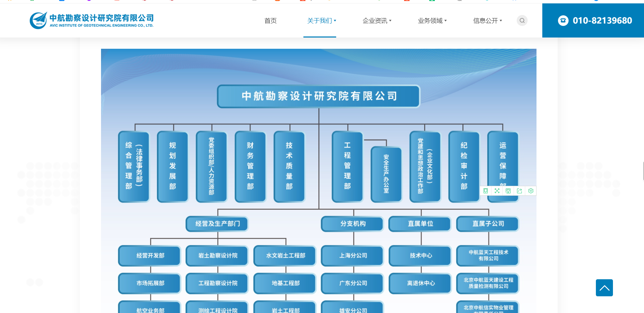Click the 综合管理部 box in chart
This screenshot has width=644, height=313.
(x=134, y=167)
